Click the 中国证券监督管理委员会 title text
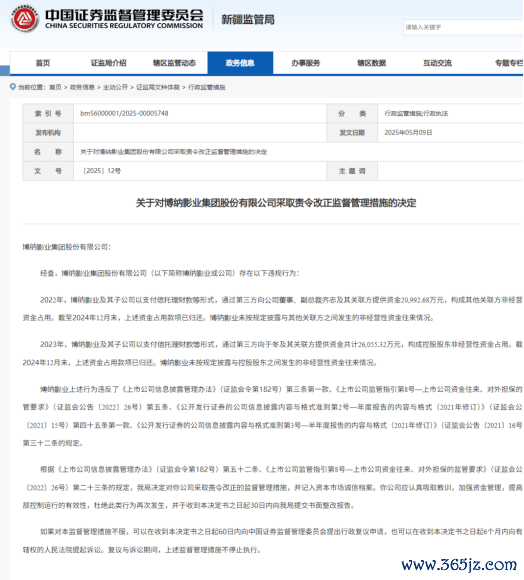The image size is (524, 580). [x=124, y=15]
